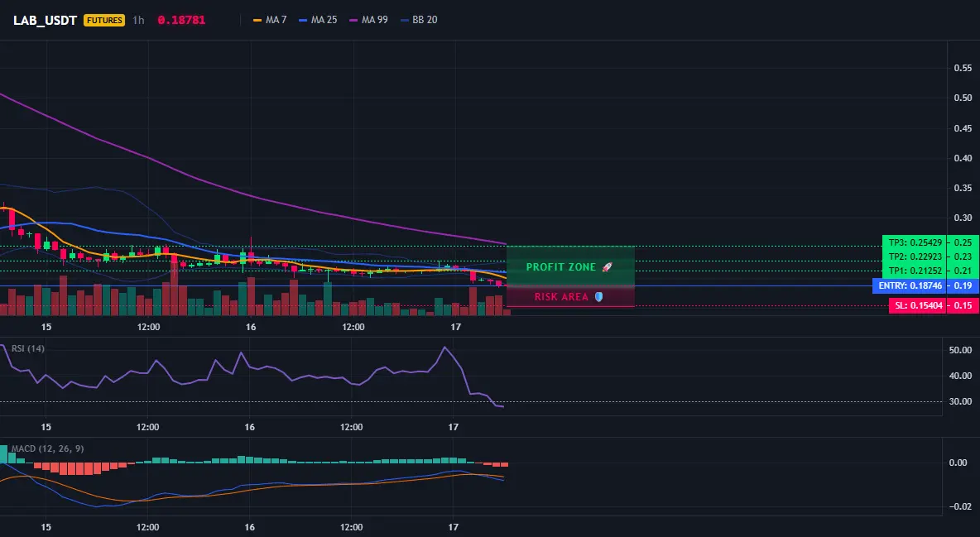The width and height of the screenshot is (980, 537).
Task: Click the SL: 0.15404 label
Action: [x=917, y=305]
